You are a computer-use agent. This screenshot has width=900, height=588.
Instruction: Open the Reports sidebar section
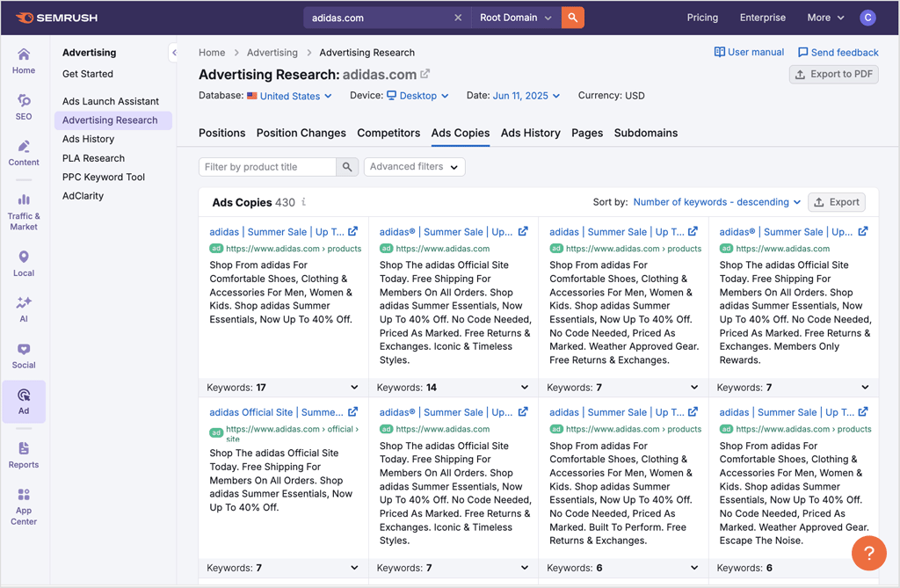[24, 455]
